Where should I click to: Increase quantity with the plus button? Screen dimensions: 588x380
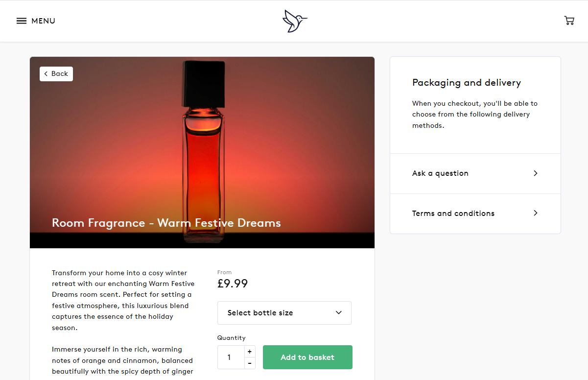coord(250,352)
